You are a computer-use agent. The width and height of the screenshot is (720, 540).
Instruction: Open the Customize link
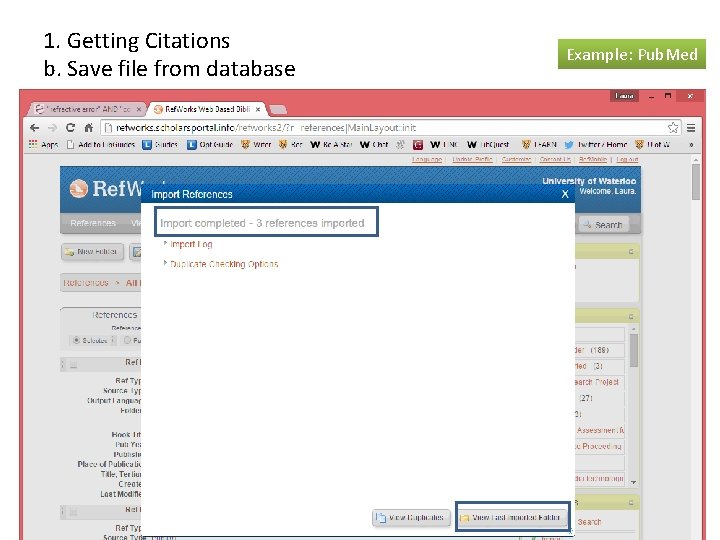(x=516, y=159)
